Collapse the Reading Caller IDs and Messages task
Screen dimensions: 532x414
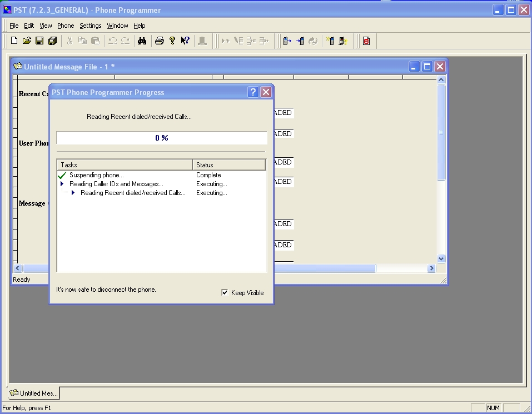62,184
